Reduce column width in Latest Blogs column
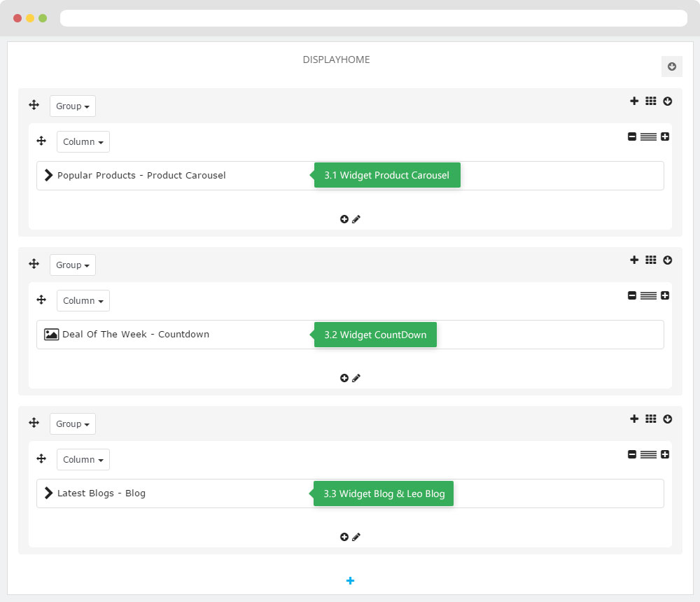This screenshot has height=602, width=700. [631, 454]
